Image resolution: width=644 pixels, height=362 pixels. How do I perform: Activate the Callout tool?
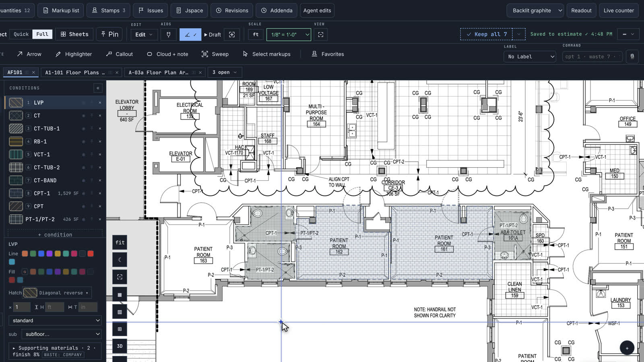coord(119,54)
